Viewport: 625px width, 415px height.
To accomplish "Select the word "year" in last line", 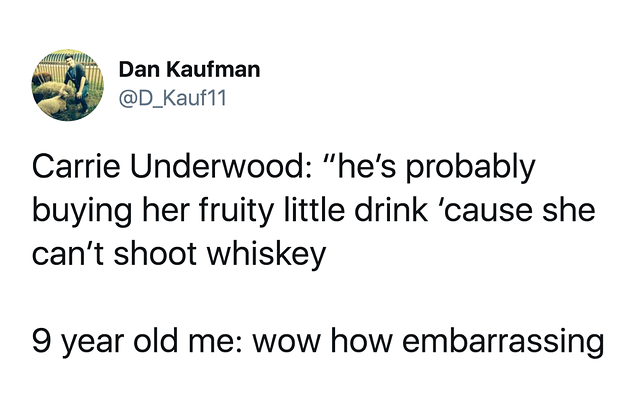I will pos(92,344).
